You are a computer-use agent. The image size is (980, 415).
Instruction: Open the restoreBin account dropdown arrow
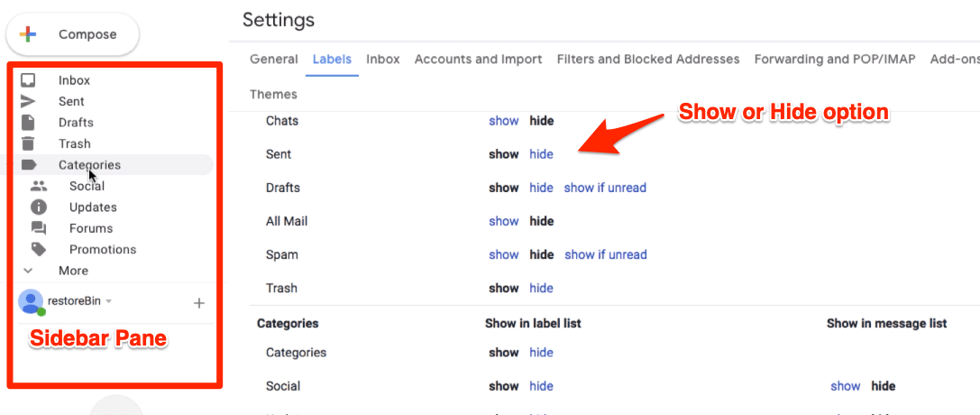point(108,301)
